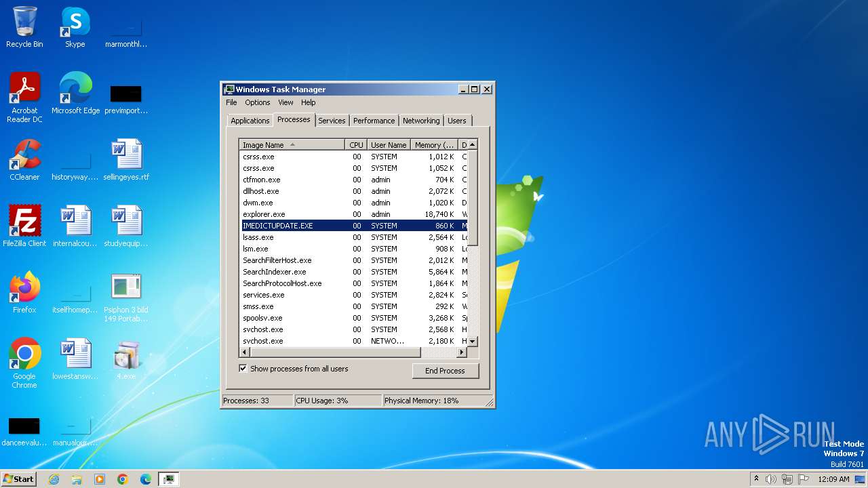Open the Recycle Bin desktop icon
Image resolution: width=868 pixels, height=488 pixels.
pyautogui.click(x=24, y=27)
